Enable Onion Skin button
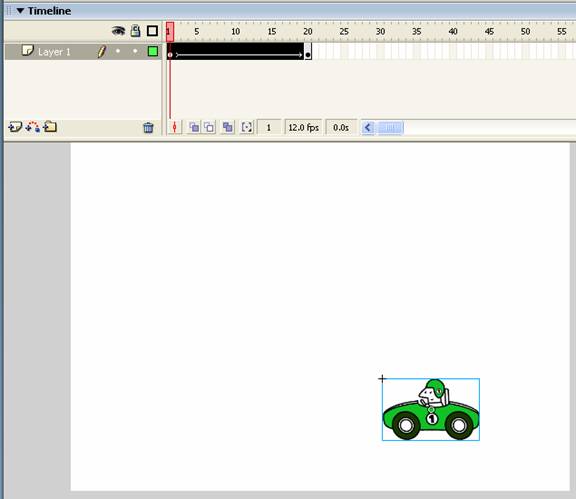This screenshot has height=499, width=576. coord(194,128)
